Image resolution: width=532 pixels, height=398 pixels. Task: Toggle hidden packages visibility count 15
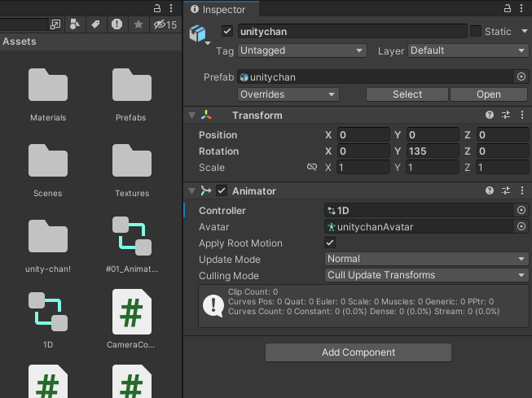(x=165, y=24)
